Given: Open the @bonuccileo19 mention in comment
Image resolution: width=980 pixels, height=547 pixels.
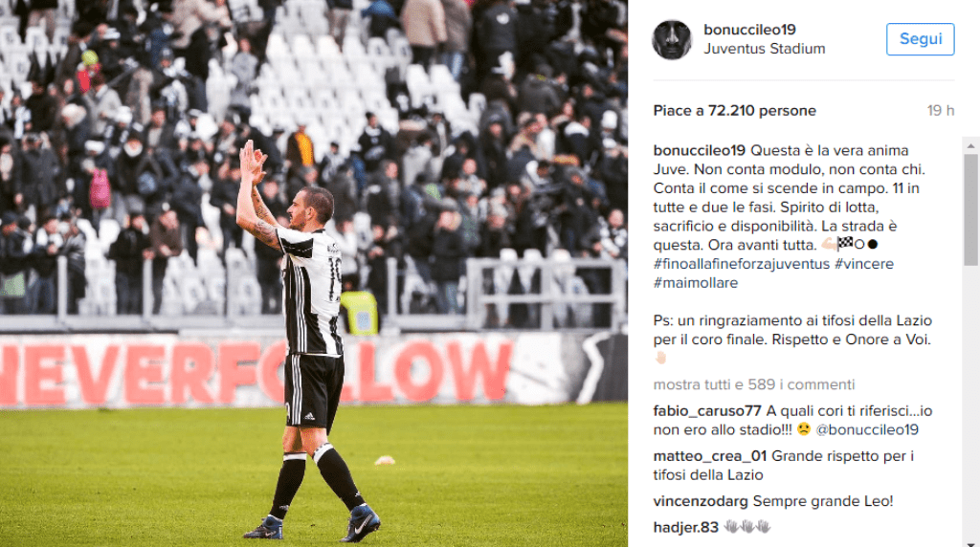Looking at the screenshot, I should tap(867, 430).
